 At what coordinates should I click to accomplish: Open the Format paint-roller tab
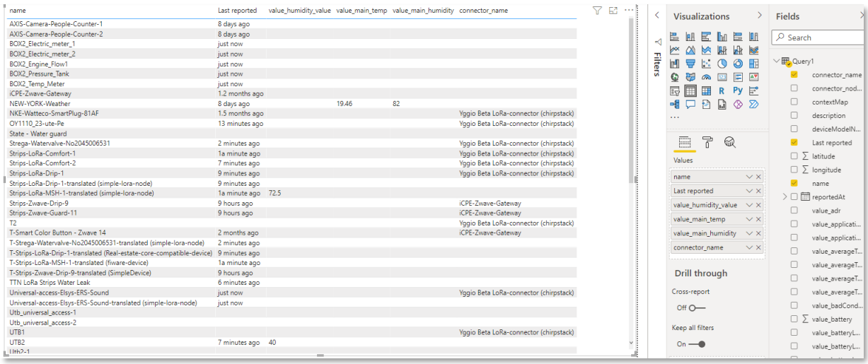coord(707,142)
